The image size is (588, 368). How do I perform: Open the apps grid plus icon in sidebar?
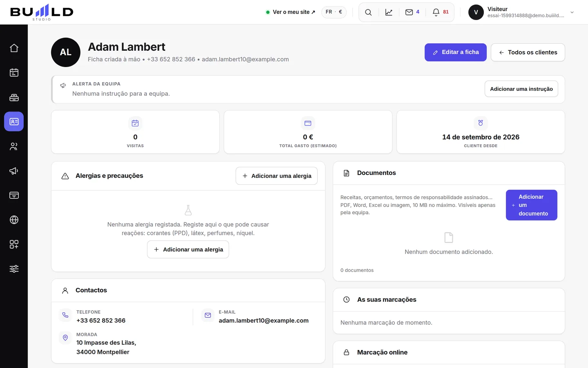[14, 245]
